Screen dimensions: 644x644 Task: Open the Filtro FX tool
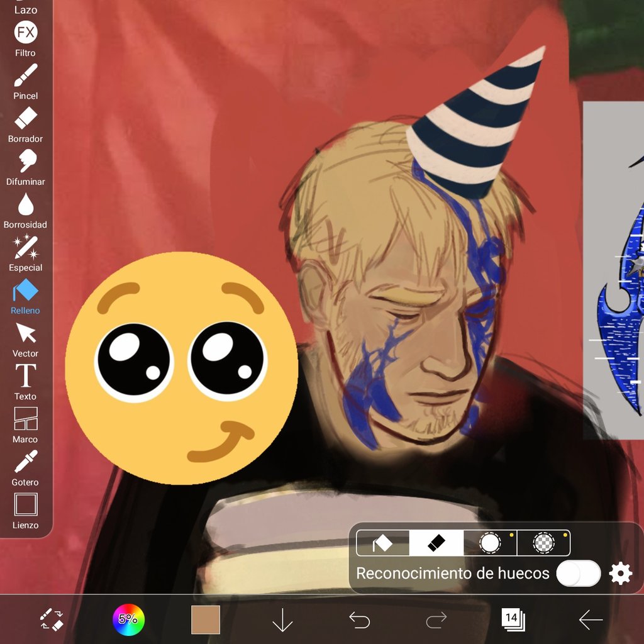click(x=25, y=40)
